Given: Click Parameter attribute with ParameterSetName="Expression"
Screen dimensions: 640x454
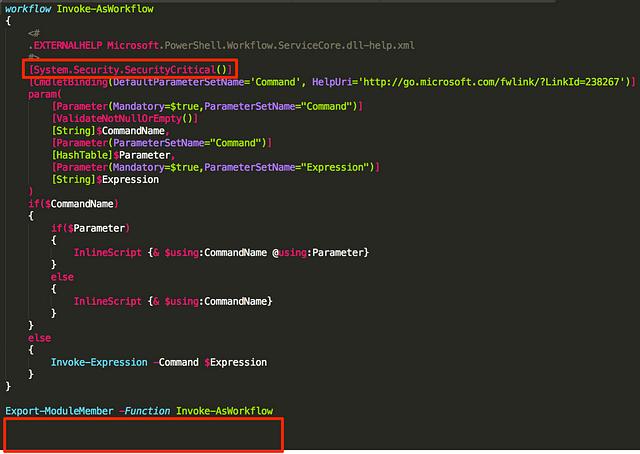Looking at the screenshot, I should [x=216, y=167].
